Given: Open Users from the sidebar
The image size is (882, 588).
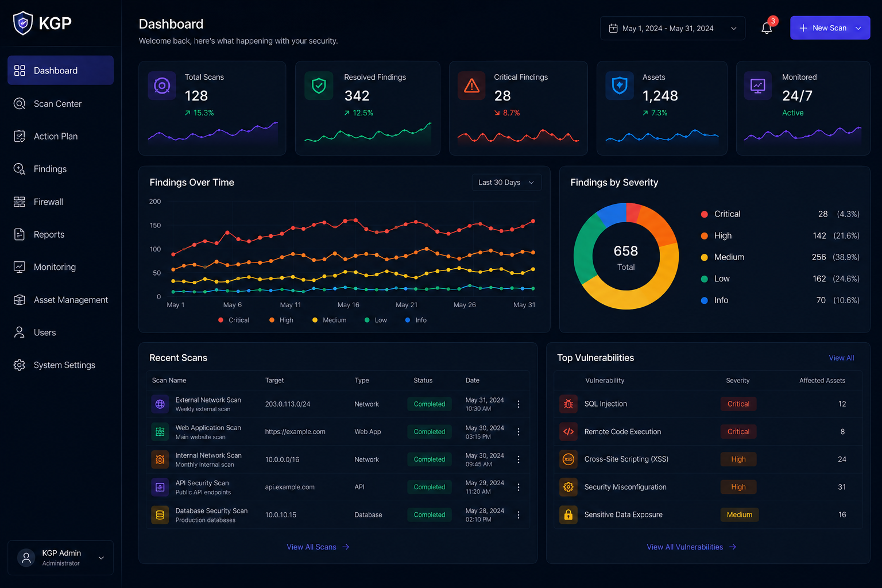Looking at the screenshot, I should (x=60, y=332).
